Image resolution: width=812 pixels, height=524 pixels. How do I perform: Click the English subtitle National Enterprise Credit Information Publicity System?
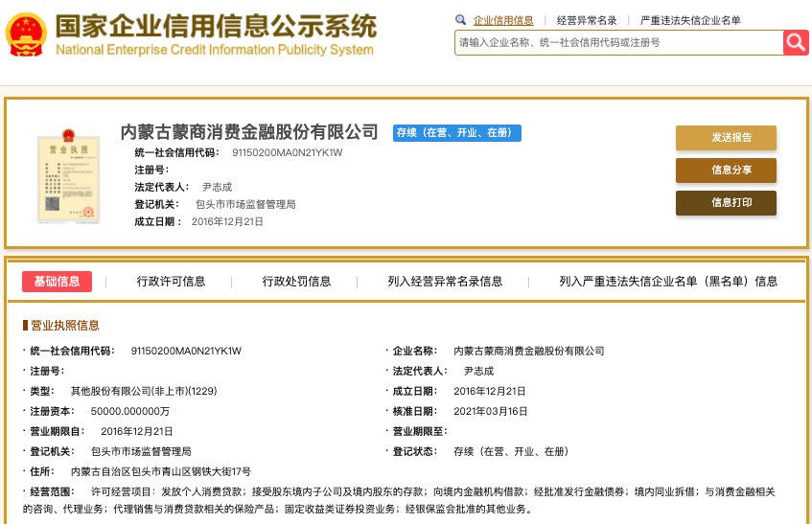click(215, 50)
